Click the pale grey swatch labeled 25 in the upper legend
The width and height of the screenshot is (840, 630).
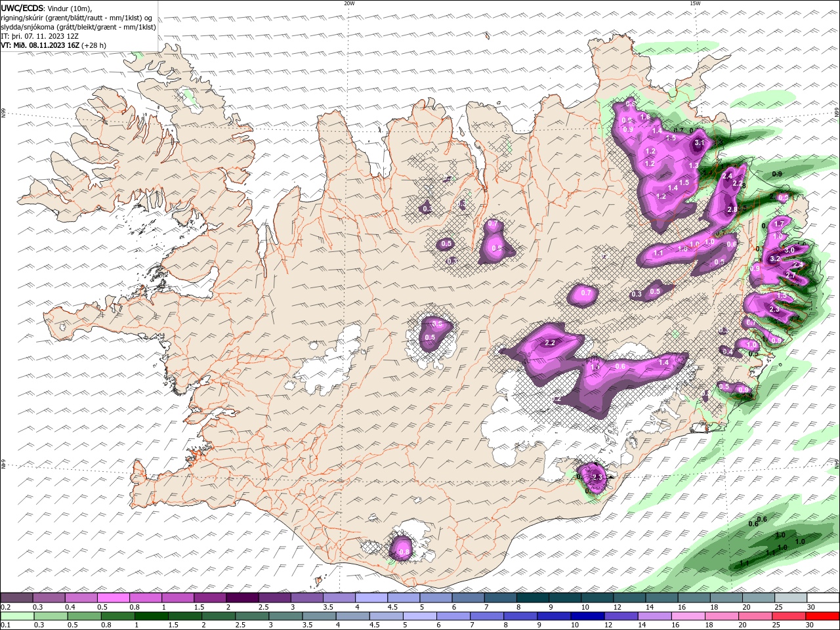click(x=791, y=598)
